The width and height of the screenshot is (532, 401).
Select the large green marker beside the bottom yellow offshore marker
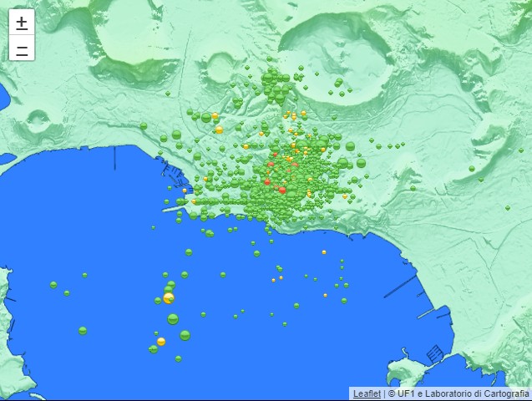[x=185, y=335]
